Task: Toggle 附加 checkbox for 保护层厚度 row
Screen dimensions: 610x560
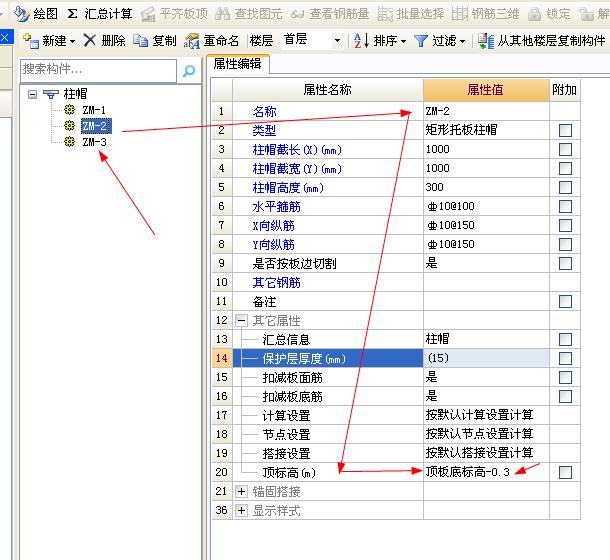Action: click(565, 358)
